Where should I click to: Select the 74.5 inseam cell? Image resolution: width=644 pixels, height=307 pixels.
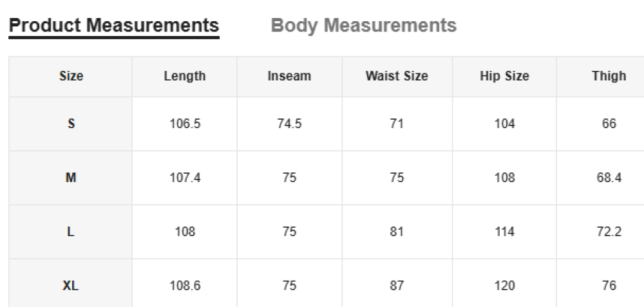pyautogui.click(x=289, y=124)
